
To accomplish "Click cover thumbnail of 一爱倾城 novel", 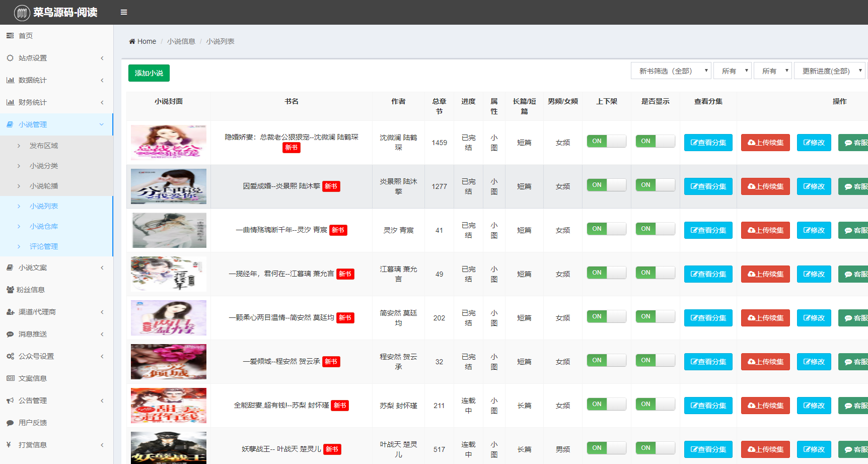I will coord(169,362).
